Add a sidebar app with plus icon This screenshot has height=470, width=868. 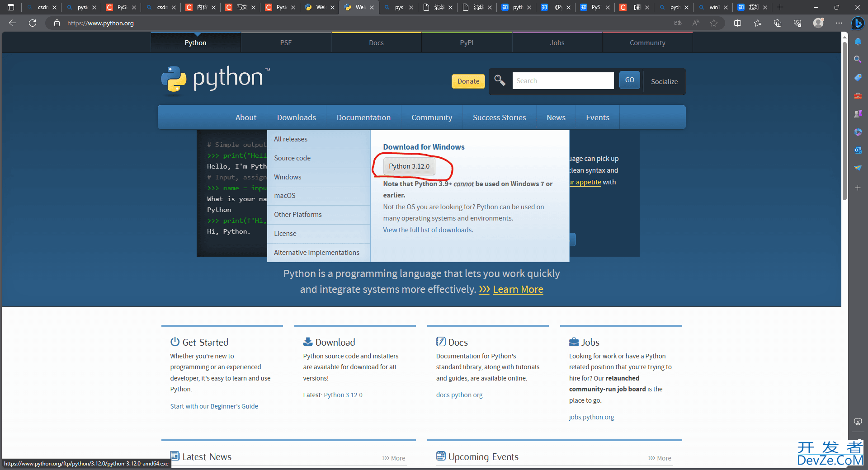click(858, 188)
